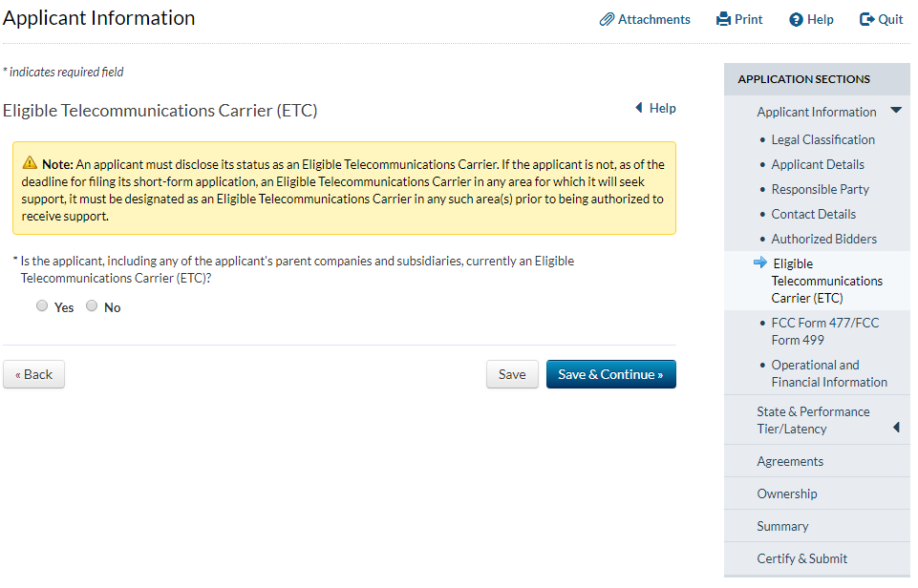Collapse the Applicant Information section arrow
This screenshot has width=918, height=588.
pos(895,111)
